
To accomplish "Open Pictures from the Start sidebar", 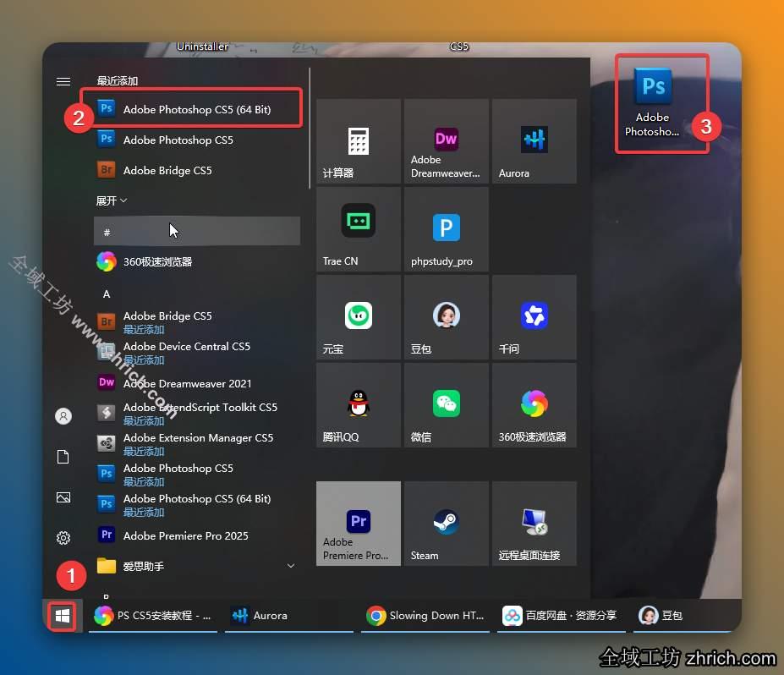I will coord(63,497).
